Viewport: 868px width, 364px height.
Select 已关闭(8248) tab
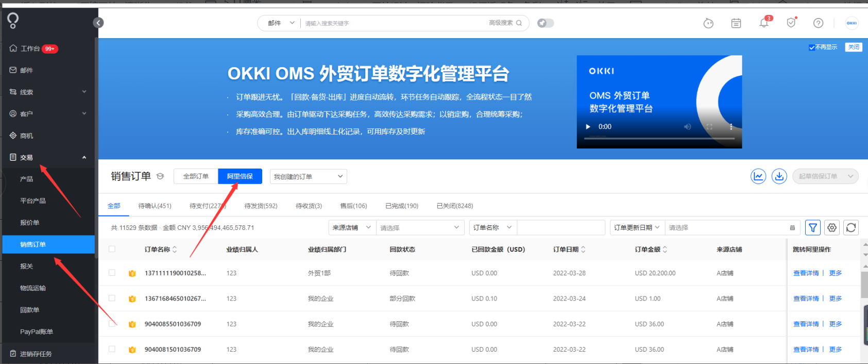pos(455,206)
